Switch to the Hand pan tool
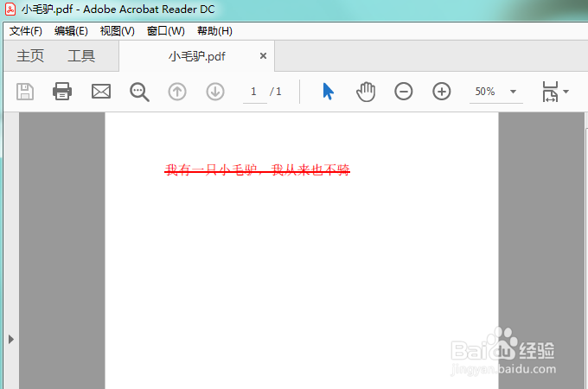This screenshot has width=588, height=389. tap(366, 92)
